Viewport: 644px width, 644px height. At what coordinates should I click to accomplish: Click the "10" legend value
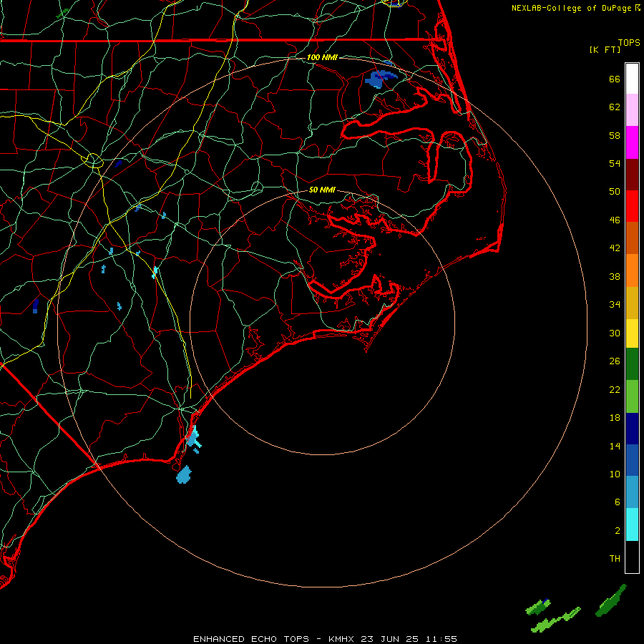(615, 474)
